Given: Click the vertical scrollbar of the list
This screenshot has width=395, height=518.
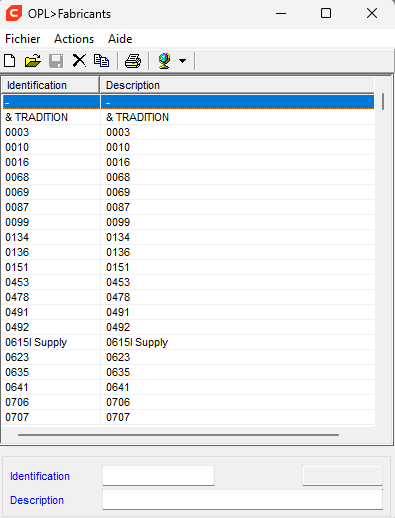Looking at the screenshot, I should pyautogui.click(x=383, y=101).
